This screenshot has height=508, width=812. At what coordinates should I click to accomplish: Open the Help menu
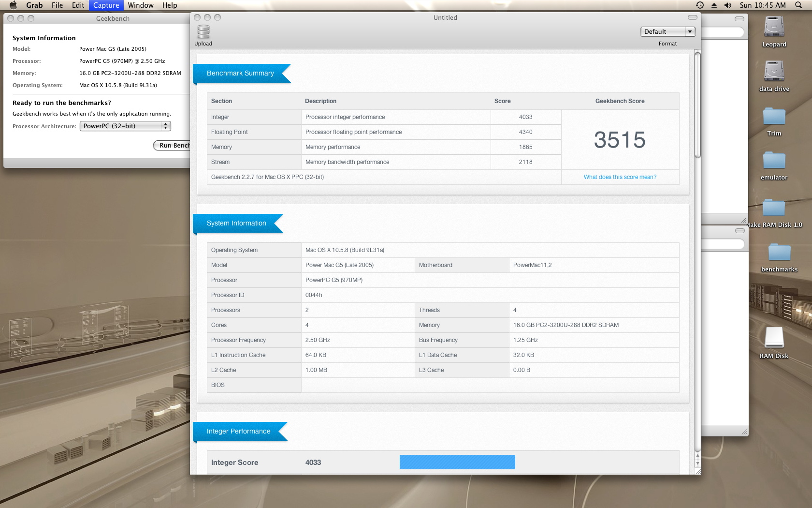pos(170,5)
